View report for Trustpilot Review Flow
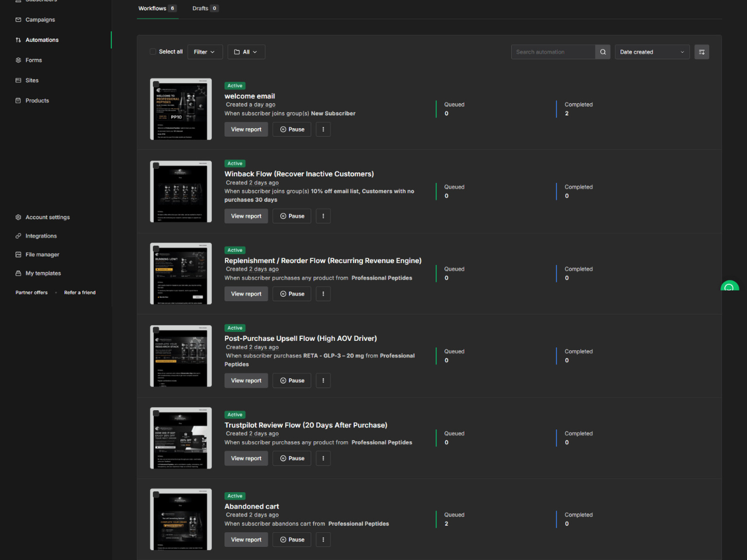Image resolution: width=747 pixels, height=560 pixels. coord(247,459)
